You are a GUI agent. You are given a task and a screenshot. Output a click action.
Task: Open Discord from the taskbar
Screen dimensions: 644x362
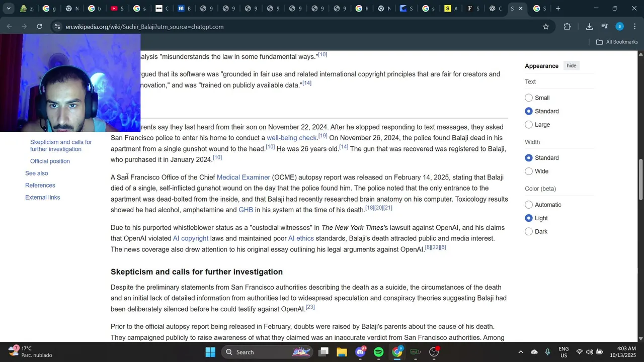tap(360, 352)
